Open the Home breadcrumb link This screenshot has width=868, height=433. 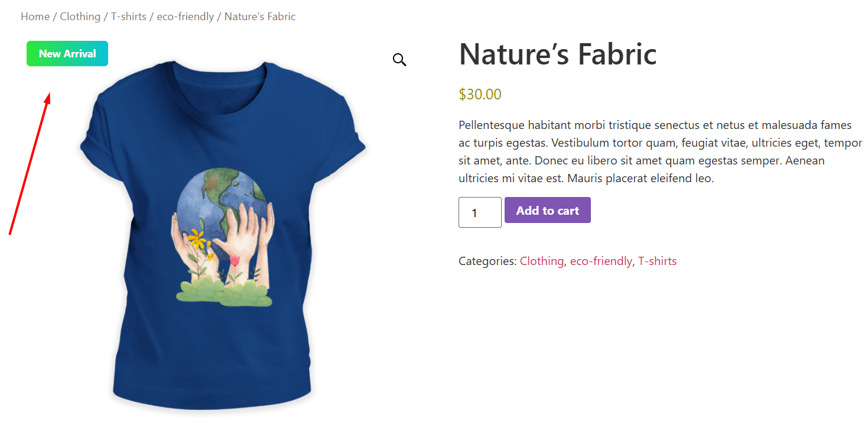point(35,17)
